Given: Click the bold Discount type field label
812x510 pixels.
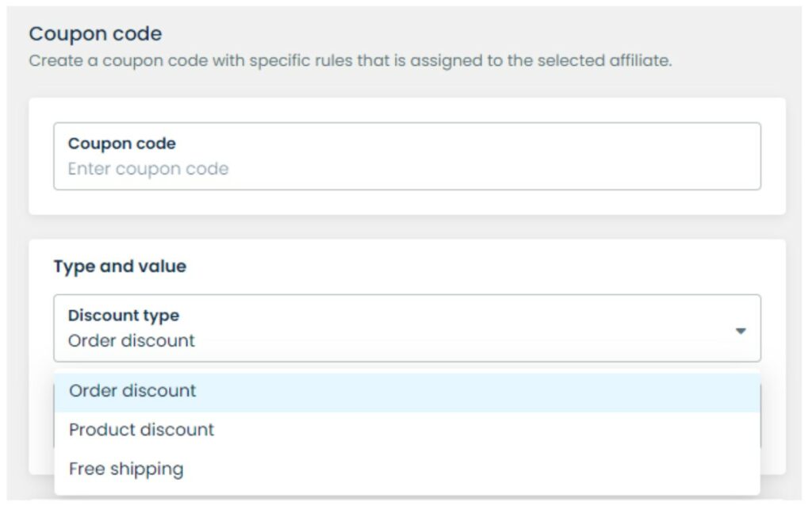Looking at the screenshot, I should (123, 316).
